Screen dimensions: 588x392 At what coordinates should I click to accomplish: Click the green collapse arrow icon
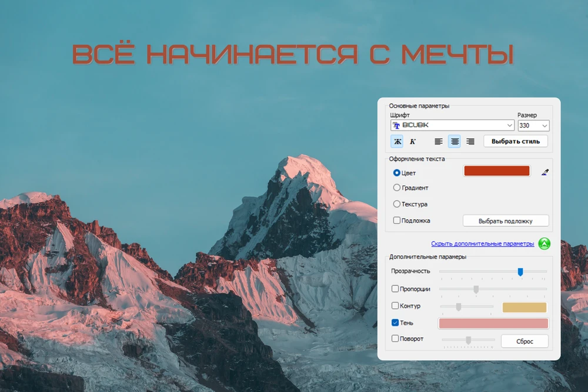[544, 243]
